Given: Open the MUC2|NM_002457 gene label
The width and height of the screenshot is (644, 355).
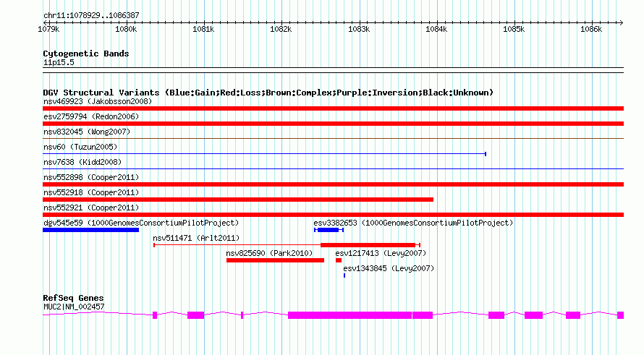Looking at the screenshot, I should tap(74, 307).
